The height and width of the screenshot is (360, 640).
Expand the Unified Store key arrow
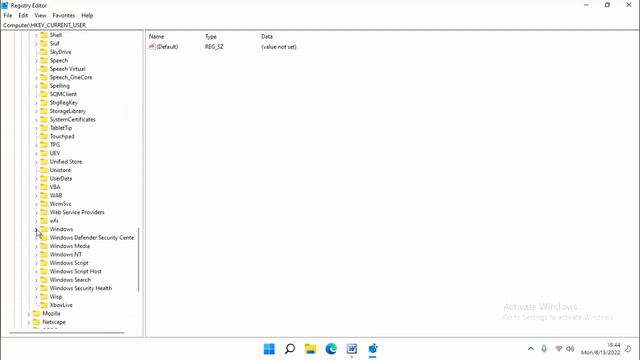pyautogui.click(x=36, y=162)
